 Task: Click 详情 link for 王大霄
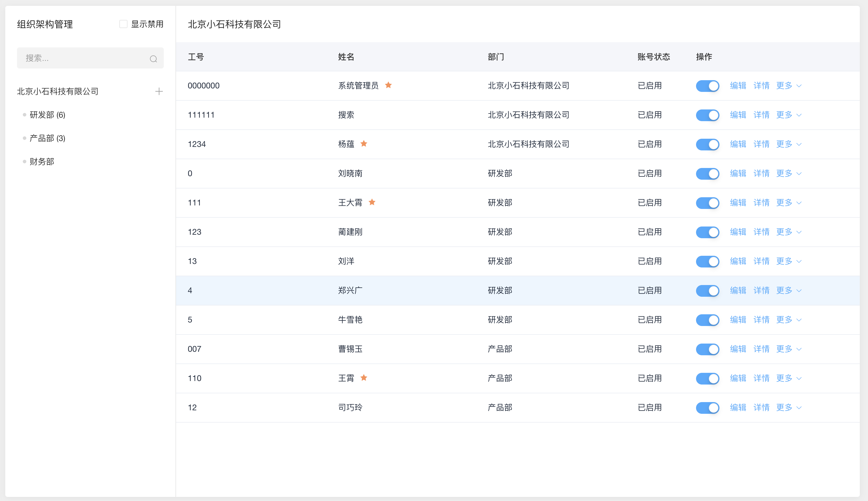(762, 203)
